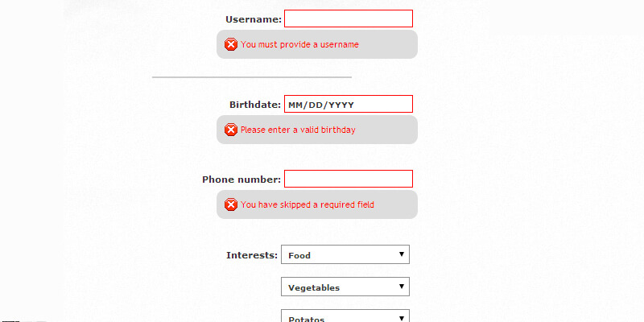Click the error icon under Phone number

coord(231,204)
